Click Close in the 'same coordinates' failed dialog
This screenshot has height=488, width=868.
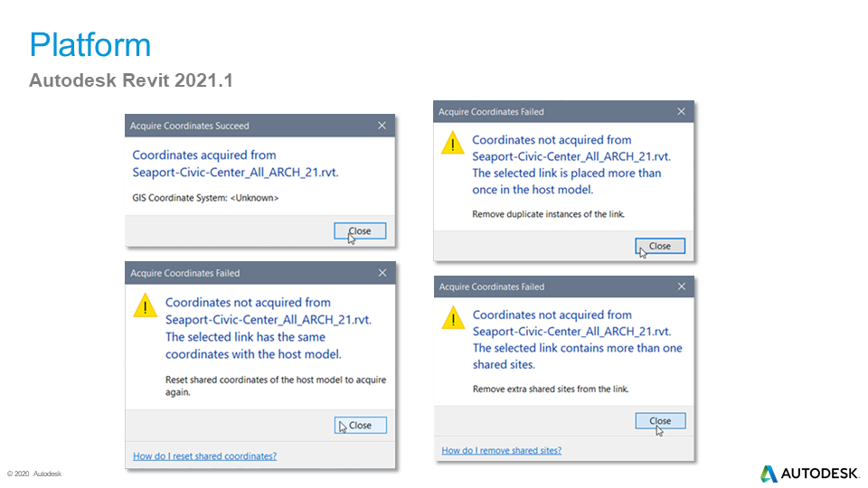coord(361,425)
